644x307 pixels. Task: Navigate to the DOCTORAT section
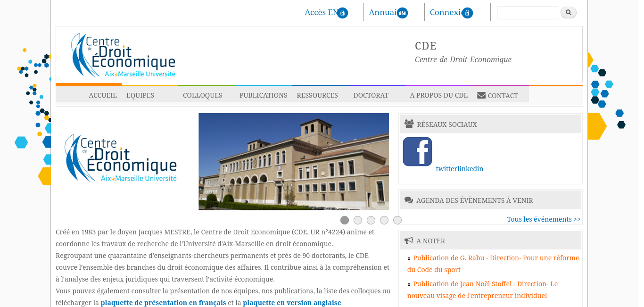(371, 95)
